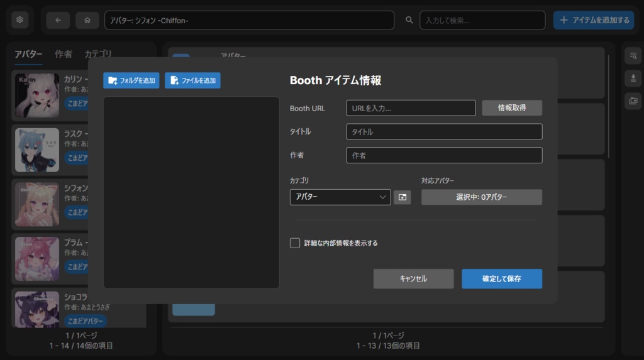Enable 詳細な内部情報を表示する checkbox

(x=295, y=243)
